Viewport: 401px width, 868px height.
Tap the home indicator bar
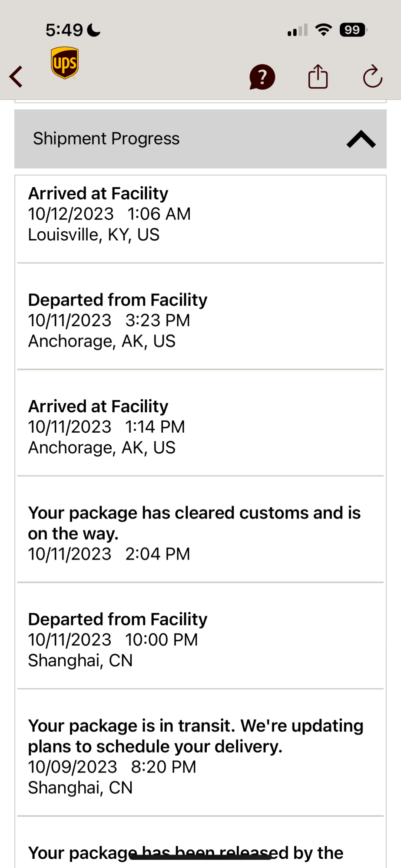[200, 857]
